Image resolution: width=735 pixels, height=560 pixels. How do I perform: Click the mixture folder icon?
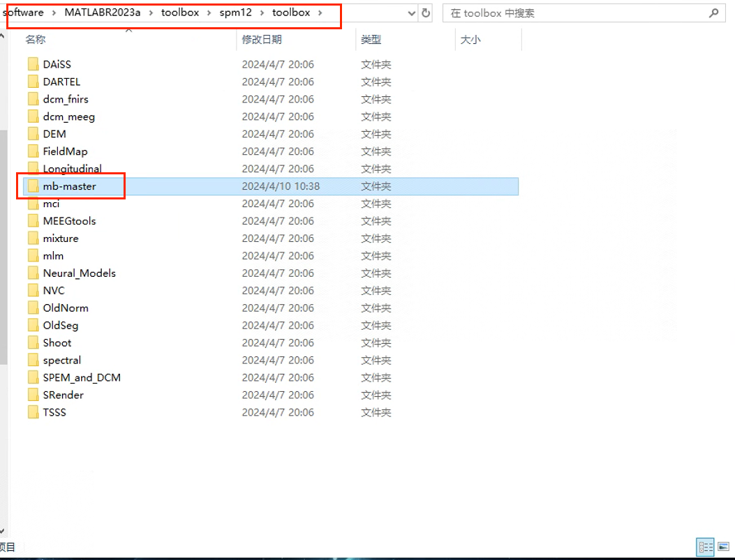33,238
